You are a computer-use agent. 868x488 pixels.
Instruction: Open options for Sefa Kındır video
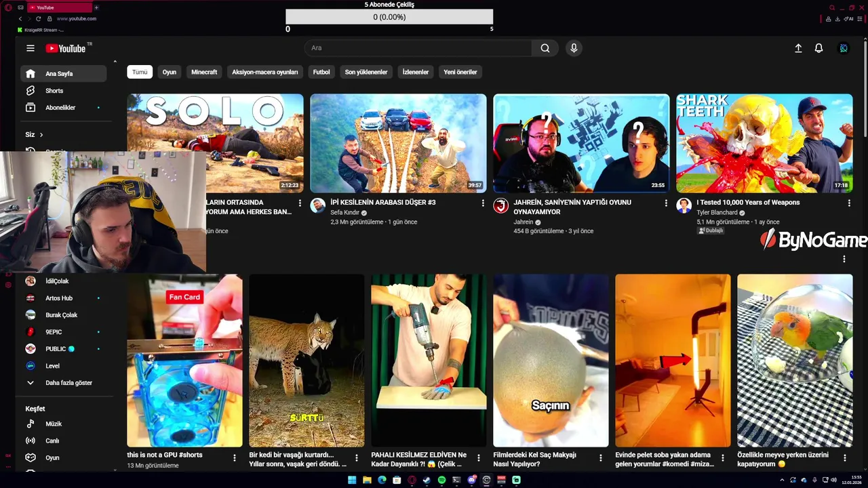(x=483, y=203)
